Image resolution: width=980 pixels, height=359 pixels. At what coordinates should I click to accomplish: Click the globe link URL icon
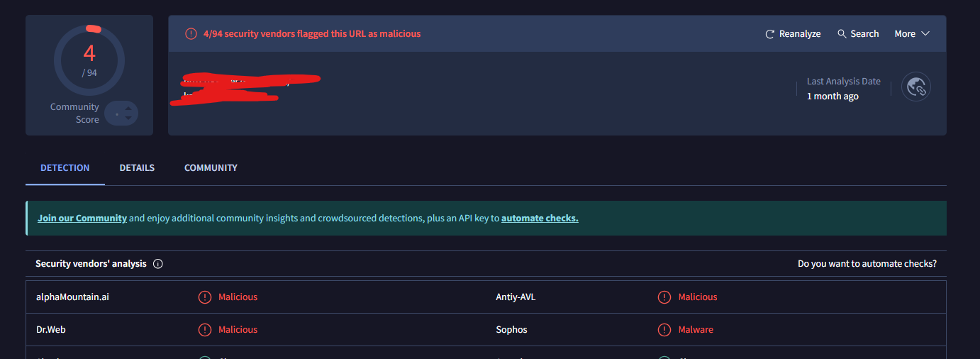[x=916, y=87]
